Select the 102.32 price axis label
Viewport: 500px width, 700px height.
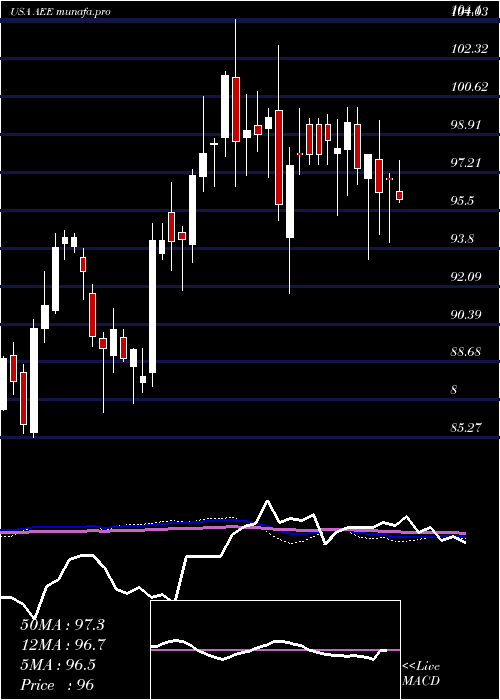pos(470,49)
